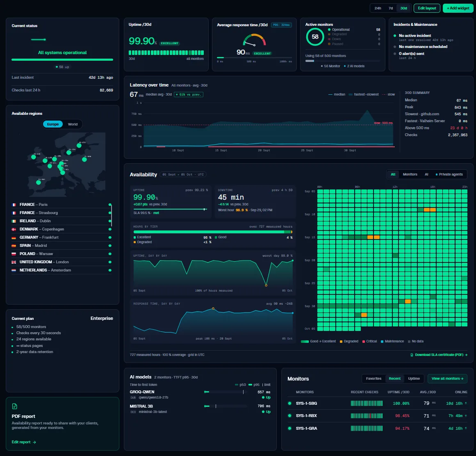
Task: Click the Edit layout button
Action: 427,8
